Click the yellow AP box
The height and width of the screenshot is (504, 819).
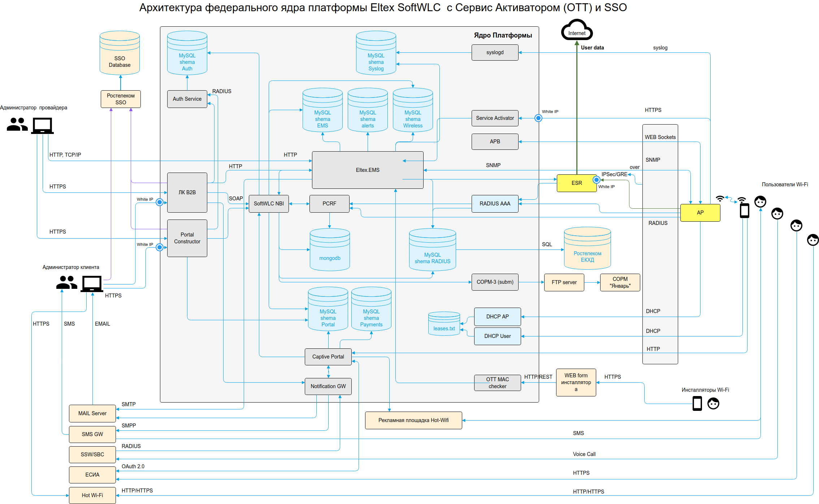pyautogui.click(x=700, y=213)
